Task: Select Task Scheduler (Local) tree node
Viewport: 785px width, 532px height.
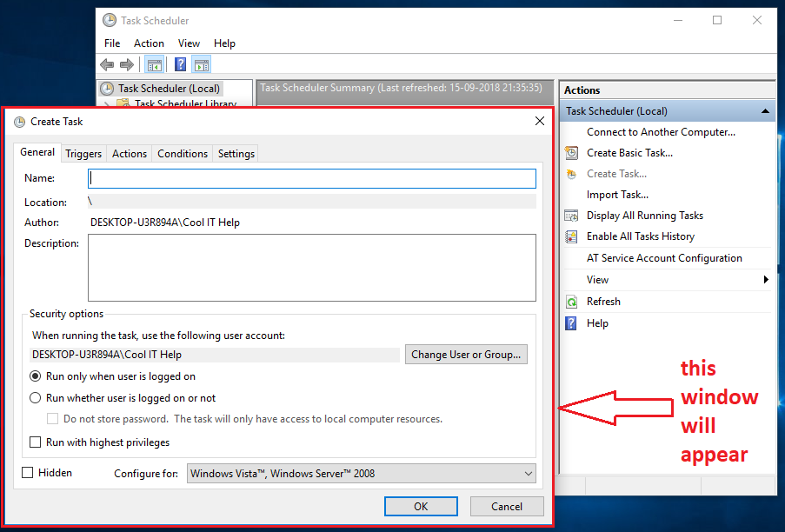Action: pyautogui.click(x=169, y=89)
